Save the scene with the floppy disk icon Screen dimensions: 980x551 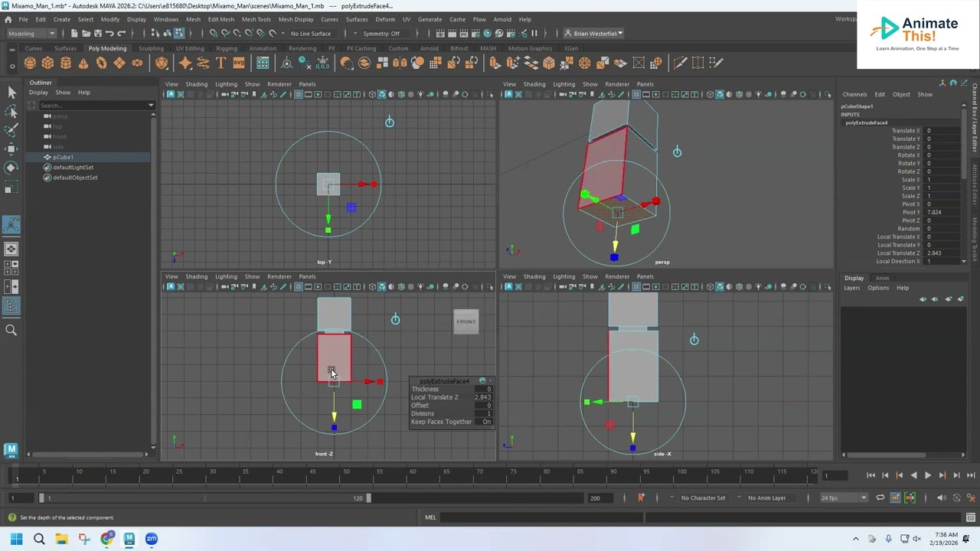click(x=98, y=34)
